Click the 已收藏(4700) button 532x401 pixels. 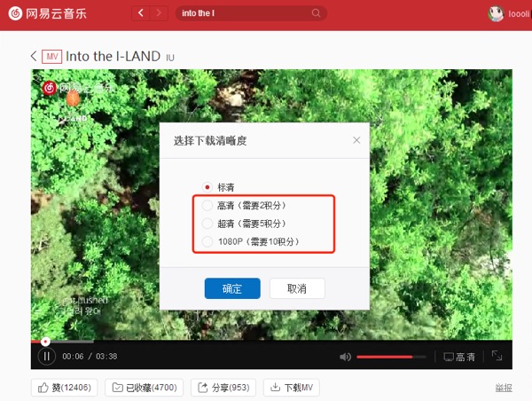(145, 388)
